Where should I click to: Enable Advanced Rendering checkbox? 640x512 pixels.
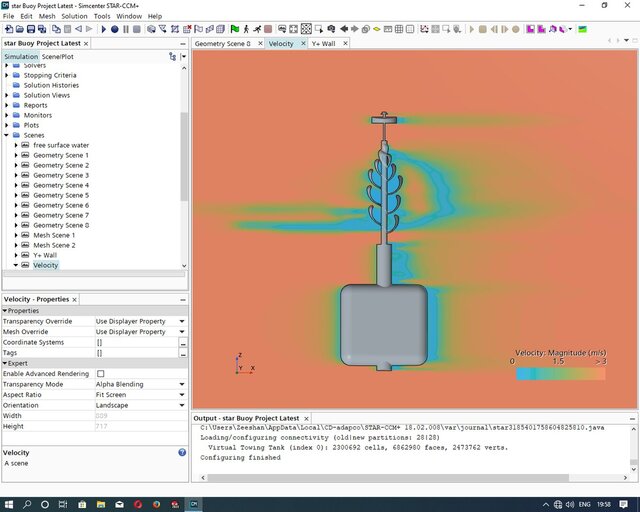click(x=101, y=374)
